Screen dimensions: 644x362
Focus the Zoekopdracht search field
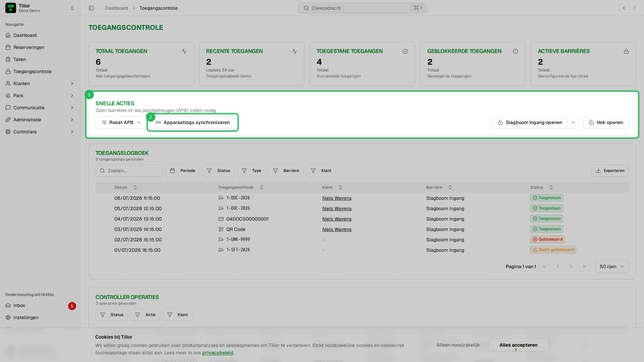pos(362,8)
